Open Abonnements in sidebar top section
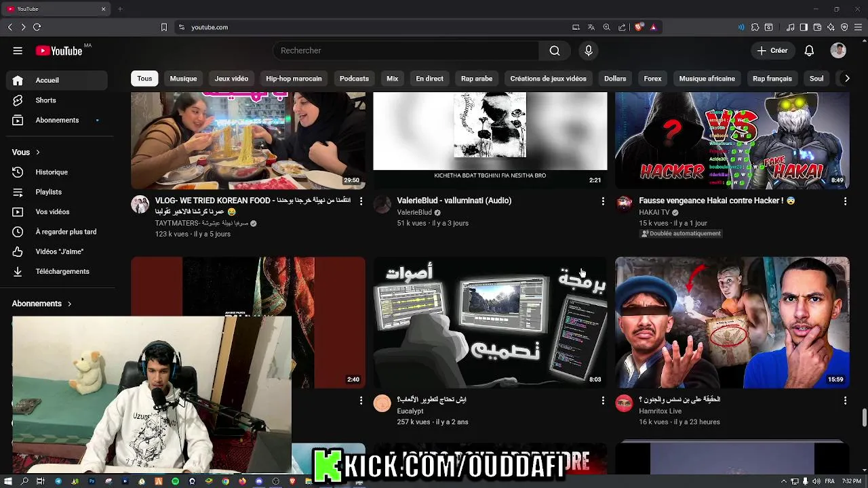The height and width of the screenshot is (488, 868). (x=57, y=120)
